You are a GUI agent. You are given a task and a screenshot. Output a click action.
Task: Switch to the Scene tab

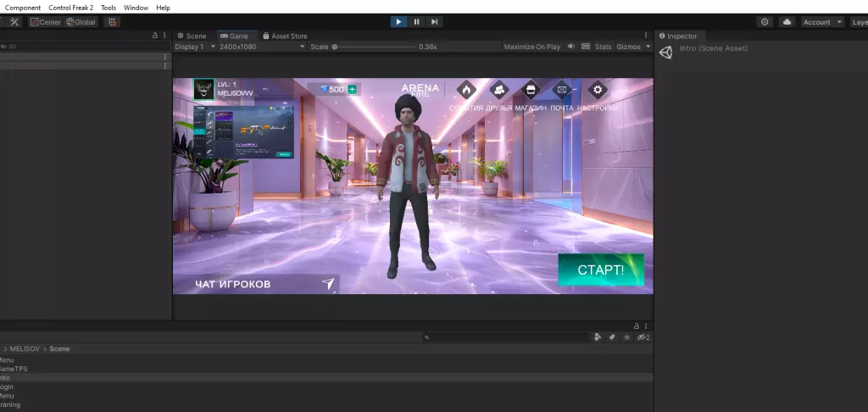(192, 36)
